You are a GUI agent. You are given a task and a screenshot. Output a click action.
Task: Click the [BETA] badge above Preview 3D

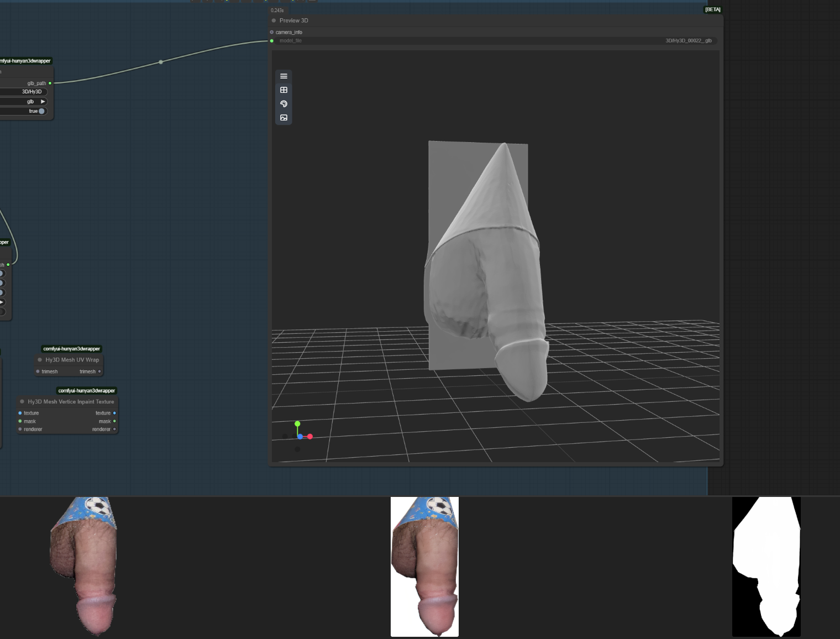713,9
